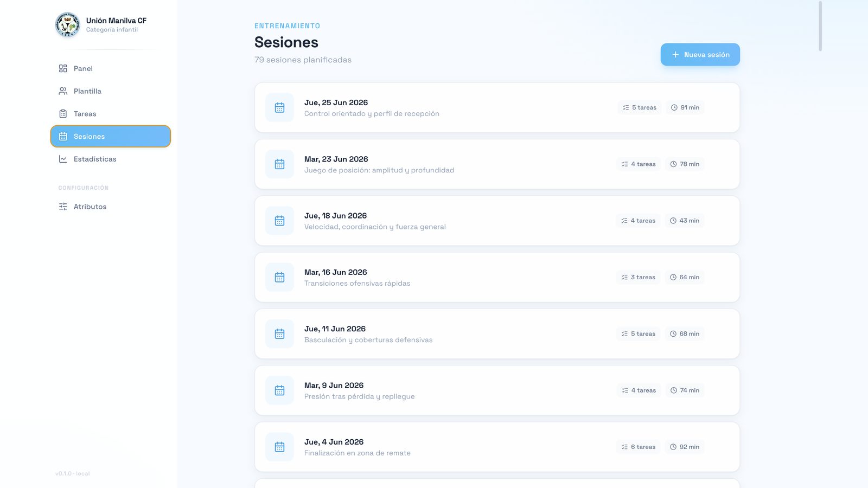
Task: Click the Unión Manilva CF club name
Action: click(x=116, y=21)
